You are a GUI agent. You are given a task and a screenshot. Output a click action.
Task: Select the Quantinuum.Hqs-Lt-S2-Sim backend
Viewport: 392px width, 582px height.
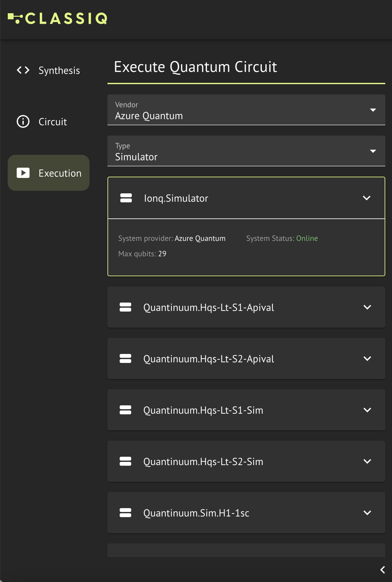click(246, 461)
